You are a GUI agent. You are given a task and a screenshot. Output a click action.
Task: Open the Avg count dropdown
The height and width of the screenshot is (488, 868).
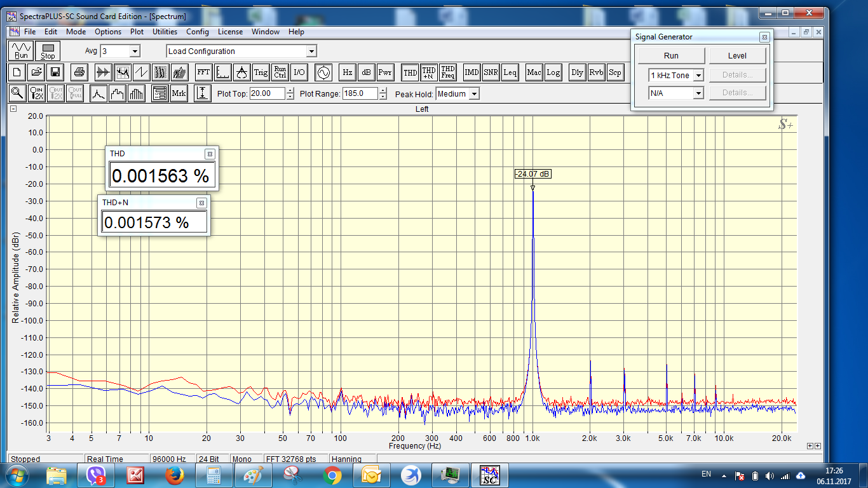tap(134, 51)
